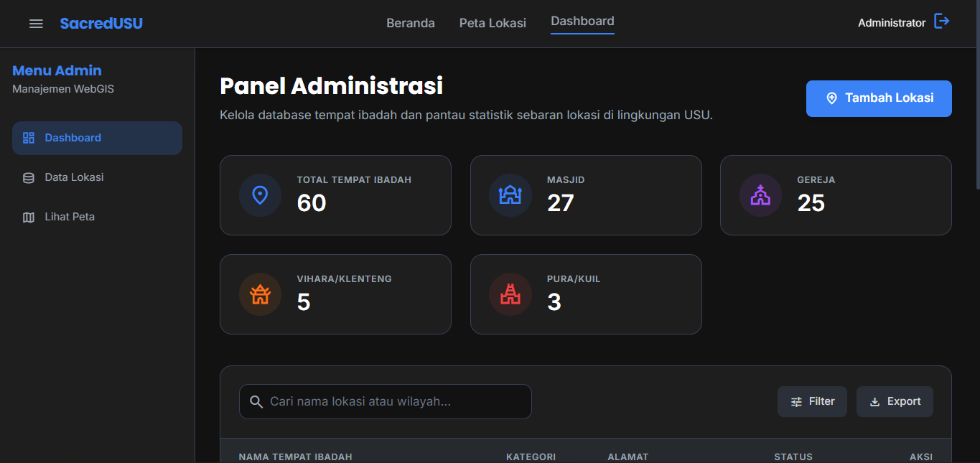Click the pura icon in Pura/Kuil card
The height and width of the screenshot is (463, 980).
pyautogui.click(x=510, y=294)
